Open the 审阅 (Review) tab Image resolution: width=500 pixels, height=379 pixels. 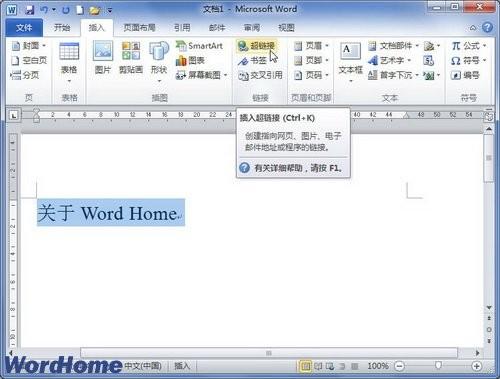pos(252,28)
